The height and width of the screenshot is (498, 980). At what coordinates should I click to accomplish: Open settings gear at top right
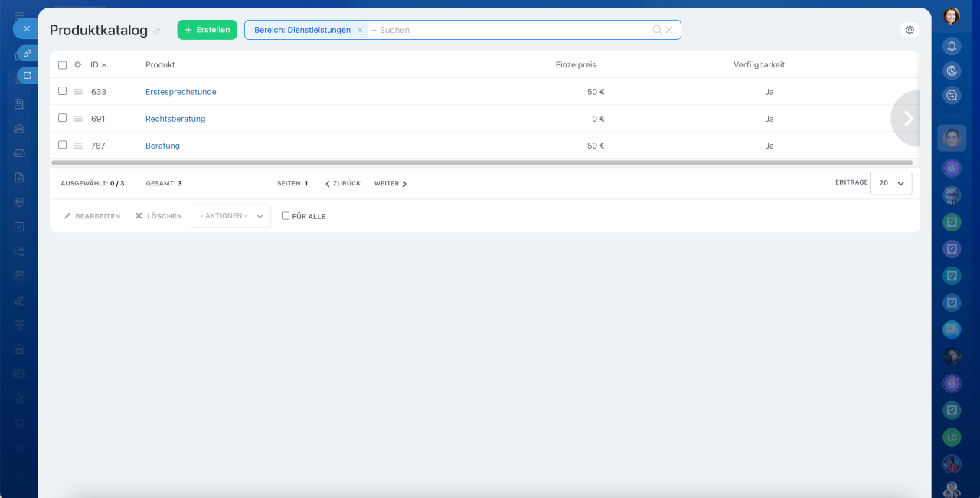pos(910,30)
